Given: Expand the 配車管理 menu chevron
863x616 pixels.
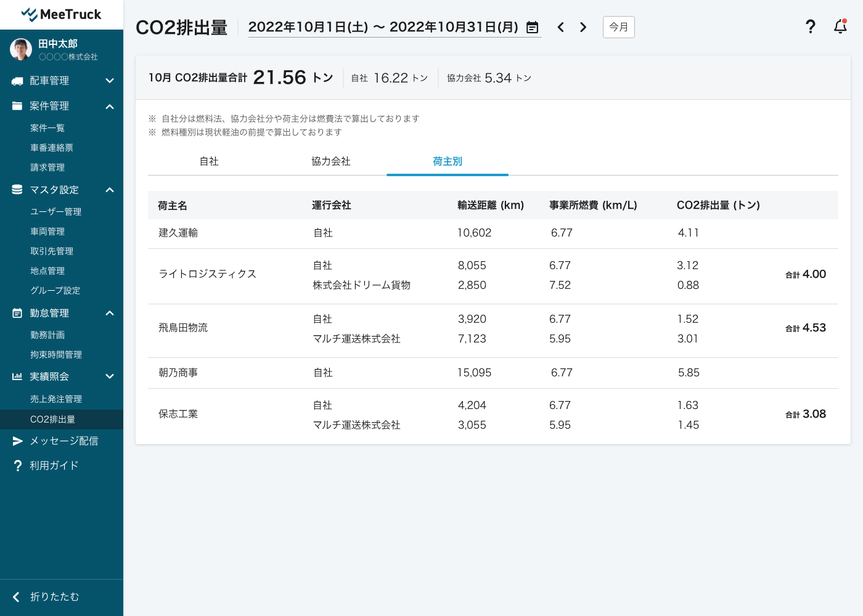Looking at the screenshot, I should [x=110, y=81].
